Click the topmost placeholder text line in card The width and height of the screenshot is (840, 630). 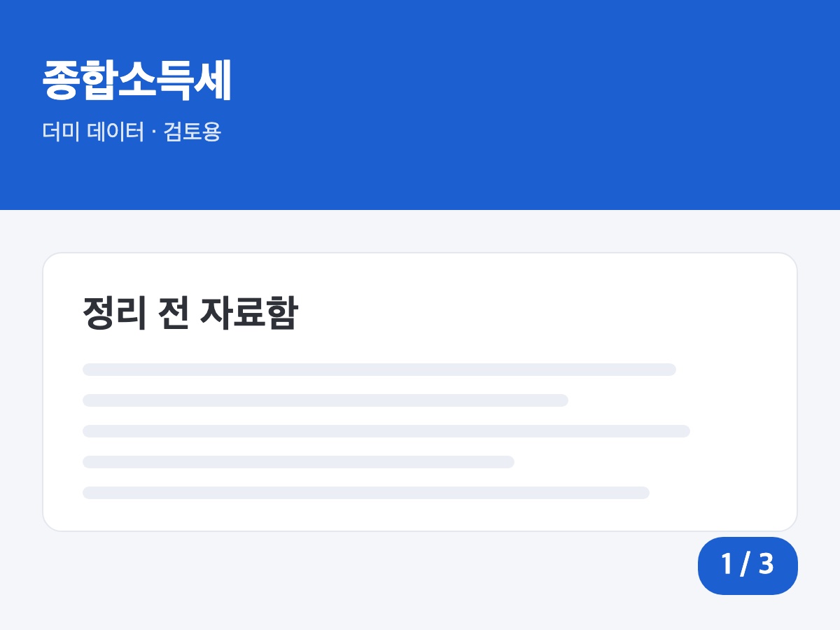379,370
